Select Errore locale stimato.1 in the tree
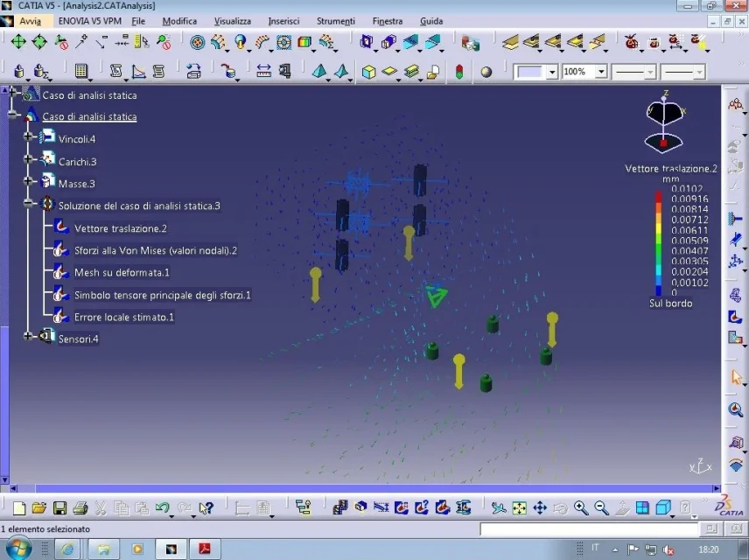The image size is (749, 560). [123, 317]
